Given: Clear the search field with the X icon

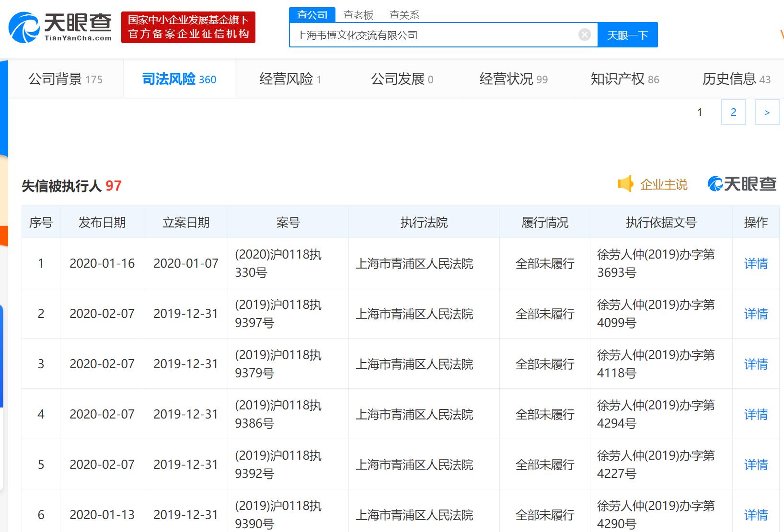Looking at the screenshot, I should point(585,34).
